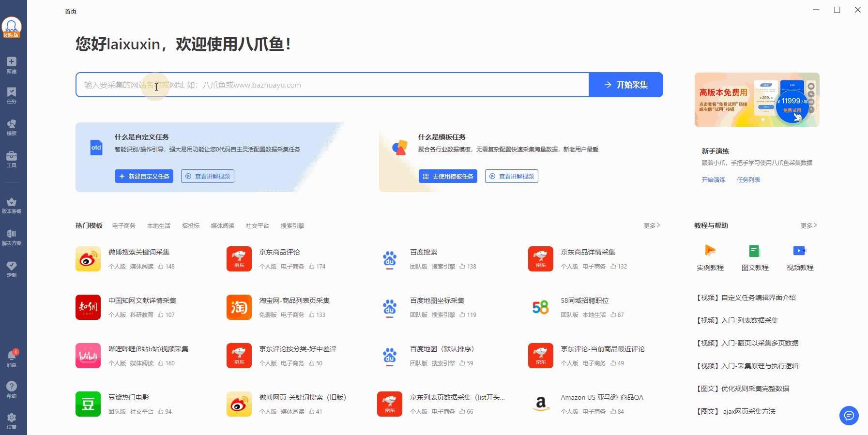Viewport: 868px width, 435px height.
Task: Click the 高版本免费用 promo banner
Action: [x=757, y=100]
